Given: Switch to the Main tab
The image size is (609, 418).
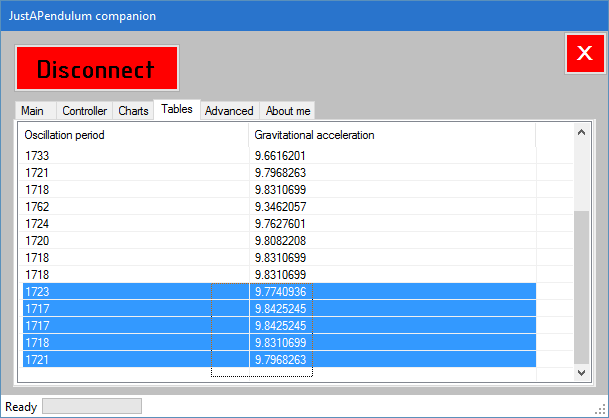Looking at the screenshot, I should (35, 111).
